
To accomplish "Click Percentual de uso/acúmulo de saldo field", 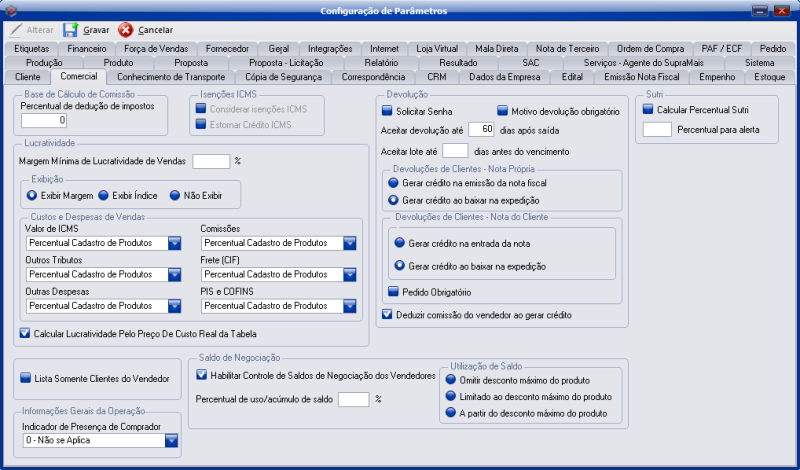I will [x=353, y=399].
